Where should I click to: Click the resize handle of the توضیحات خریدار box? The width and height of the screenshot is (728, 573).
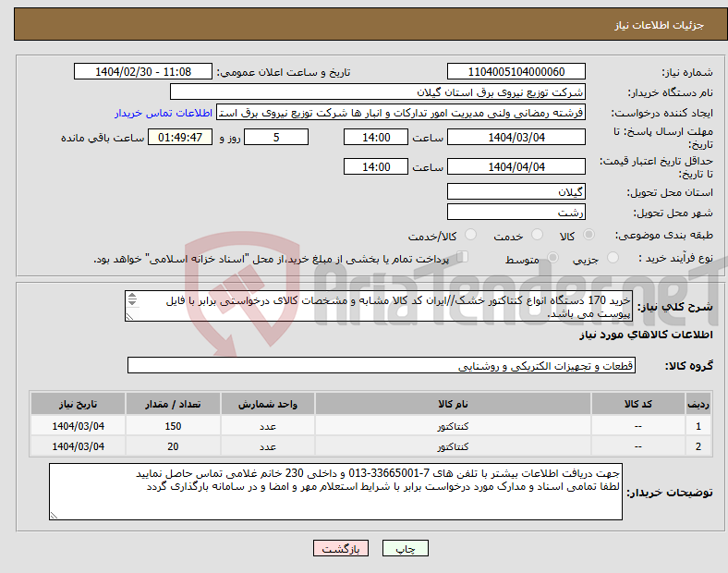point(54,515)
